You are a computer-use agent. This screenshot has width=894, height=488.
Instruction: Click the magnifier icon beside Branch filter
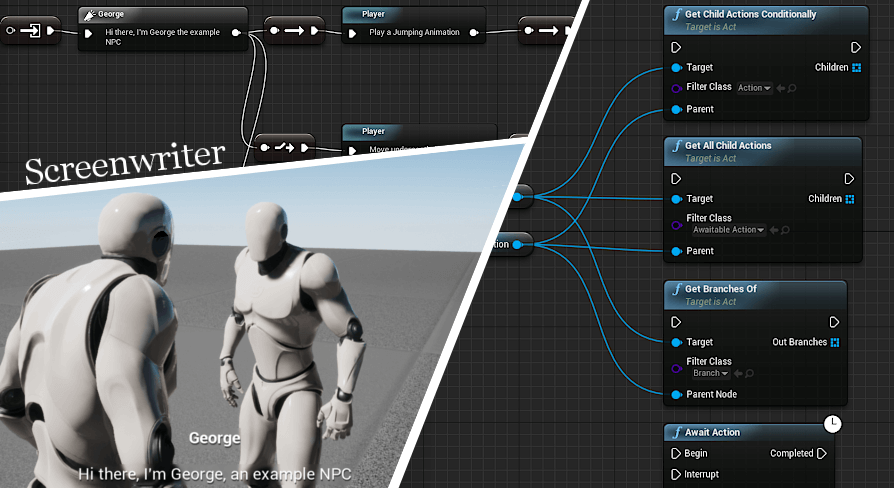pyautogui.click(x=750, y=373)
